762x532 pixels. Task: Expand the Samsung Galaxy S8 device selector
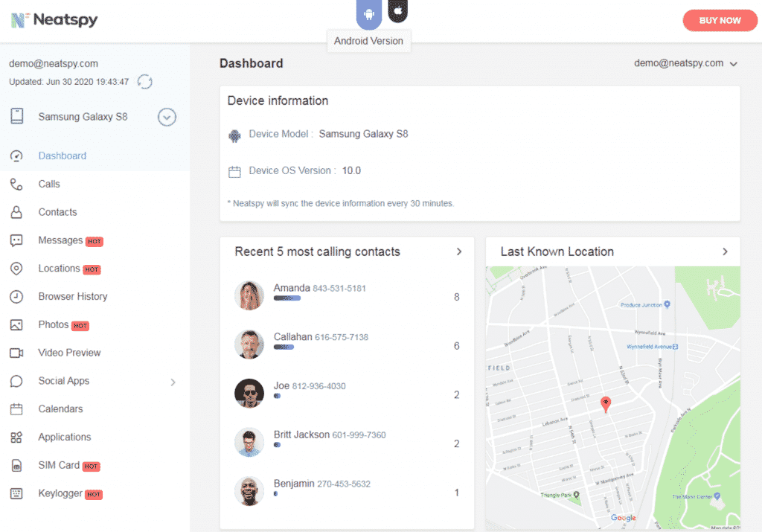point(167,117)
